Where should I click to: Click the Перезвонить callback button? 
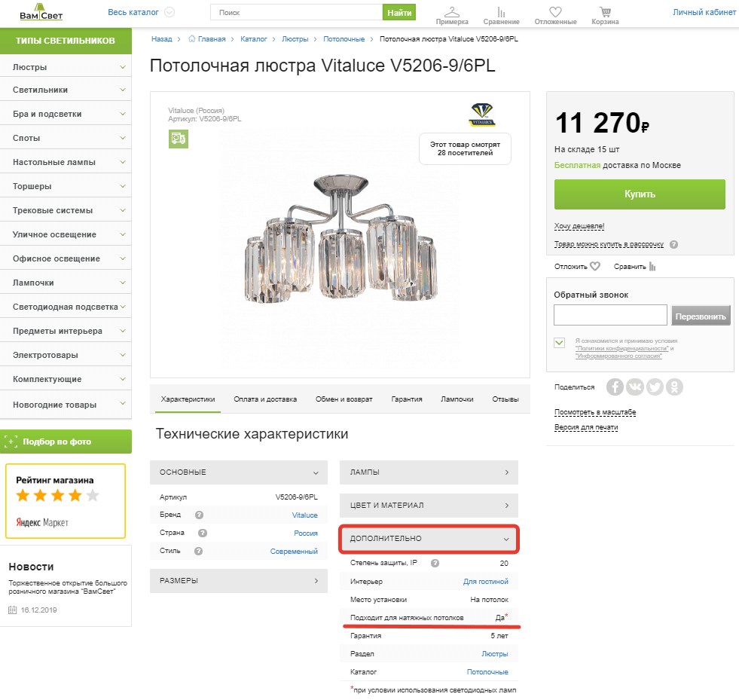coord(701,316)
